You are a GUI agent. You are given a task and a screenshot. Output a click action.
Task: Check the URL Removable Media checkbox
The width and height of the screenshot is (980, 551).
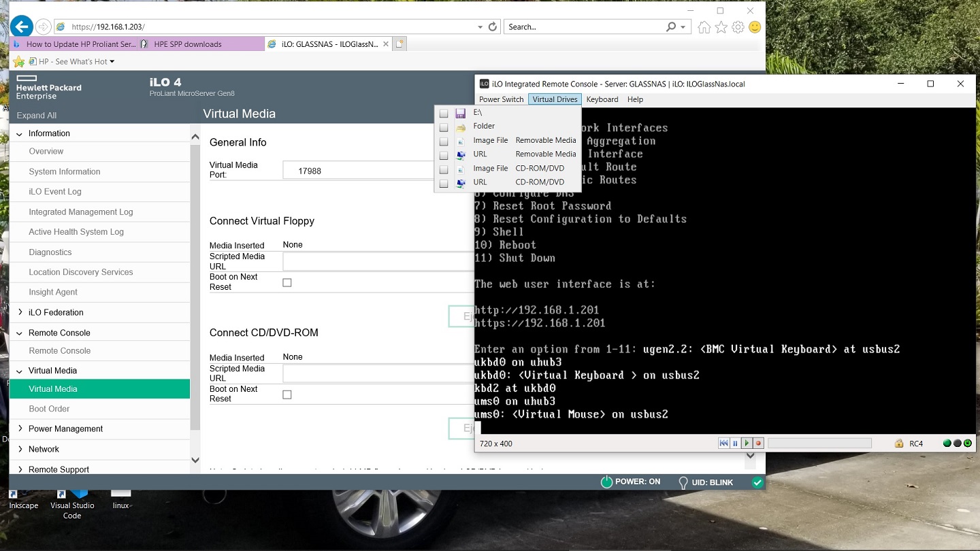point(444,155)
